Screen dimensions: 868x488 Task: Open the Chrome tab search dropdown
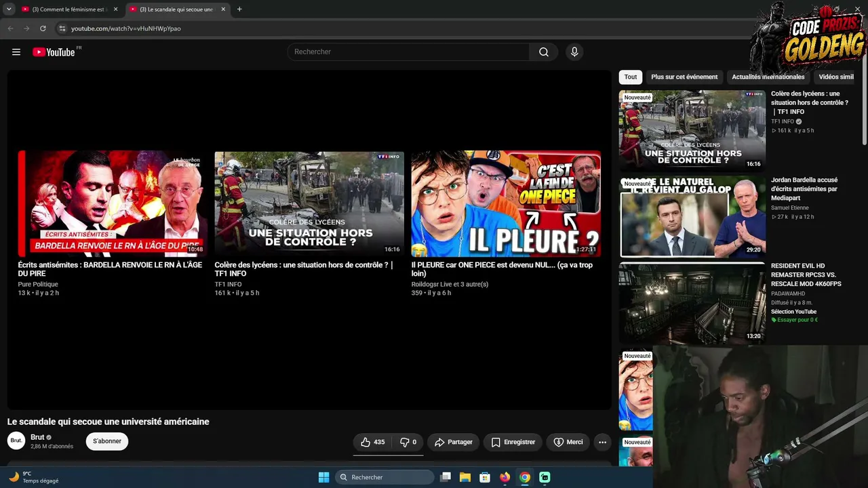tap(8, 9)
